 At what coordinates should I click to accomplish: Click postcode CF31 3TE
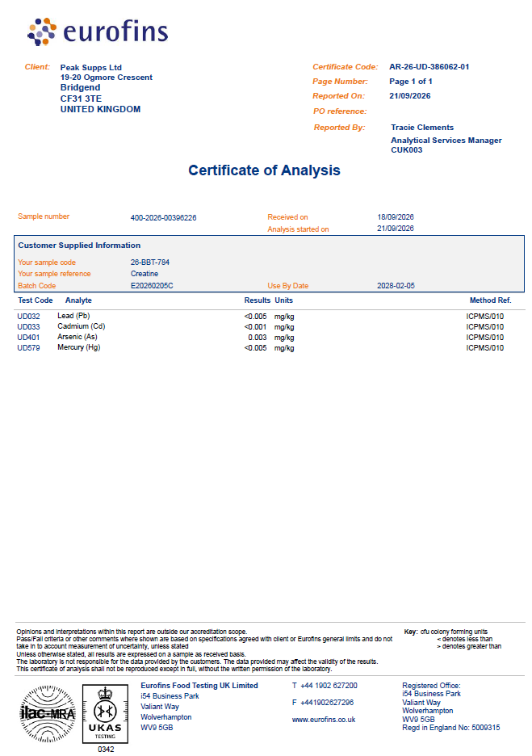pyautogui.click(x=81, y=99)
